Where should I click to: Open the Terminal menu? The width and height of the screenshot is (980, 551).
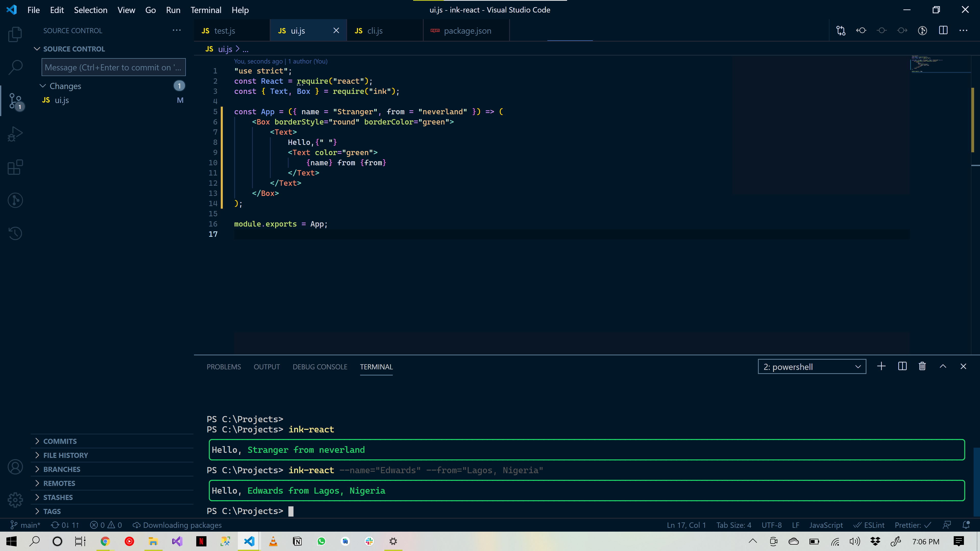205,10
